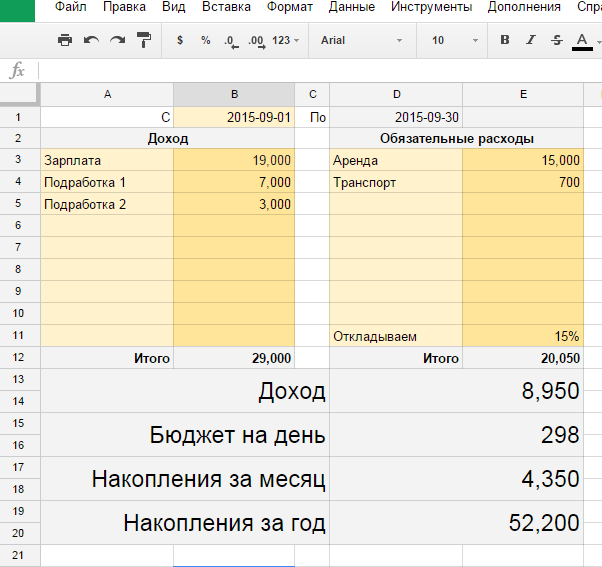
Task: Toggle italic formatting
Action: 531,40
